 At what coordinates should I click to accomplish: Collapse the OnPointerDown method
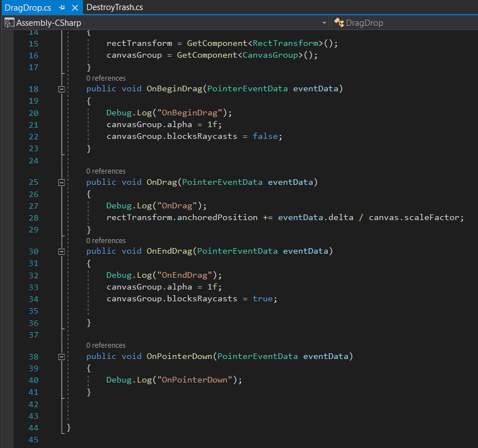62,357
